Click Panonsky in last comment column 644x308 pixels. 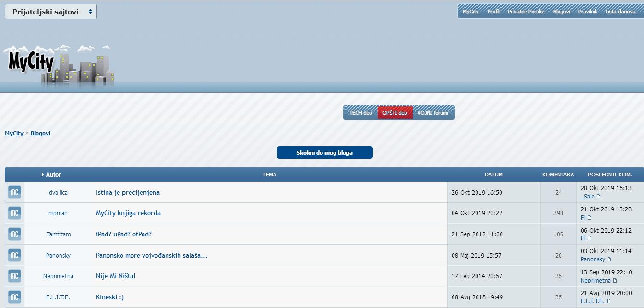coord(593,259)
